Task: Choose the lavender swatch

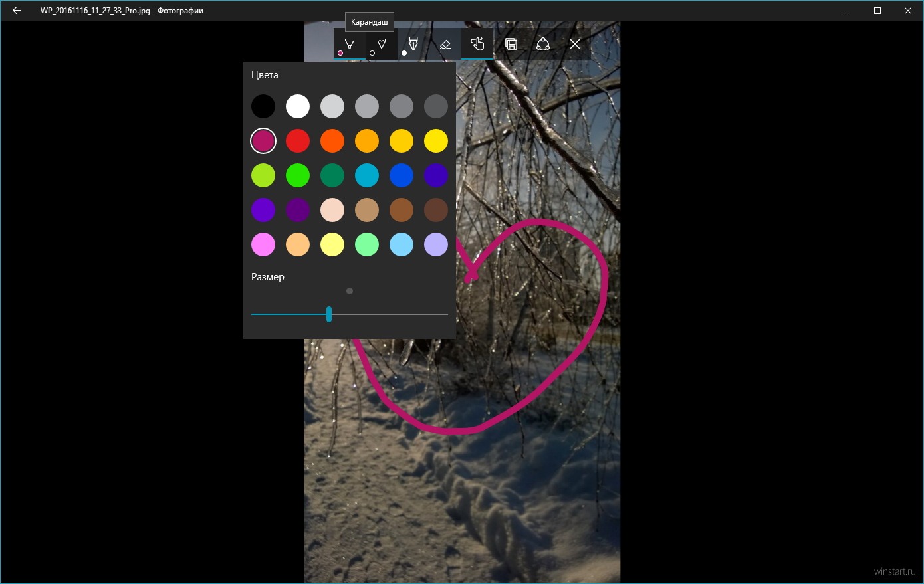Action: click(x=436, y=244)
